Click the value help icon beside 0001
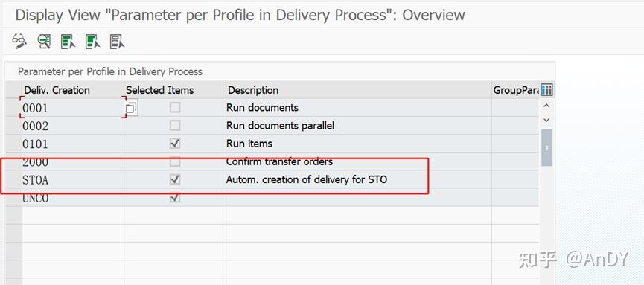 tap(131, 109)
